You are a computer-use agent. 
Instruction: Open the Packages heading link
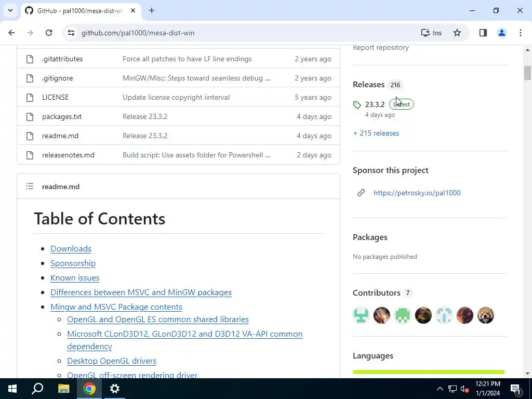tap(370, 237)
